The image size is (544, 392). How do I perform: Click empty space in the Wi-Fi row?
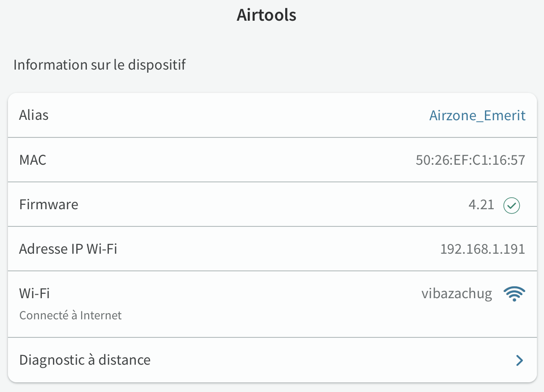tap(265, 304)
